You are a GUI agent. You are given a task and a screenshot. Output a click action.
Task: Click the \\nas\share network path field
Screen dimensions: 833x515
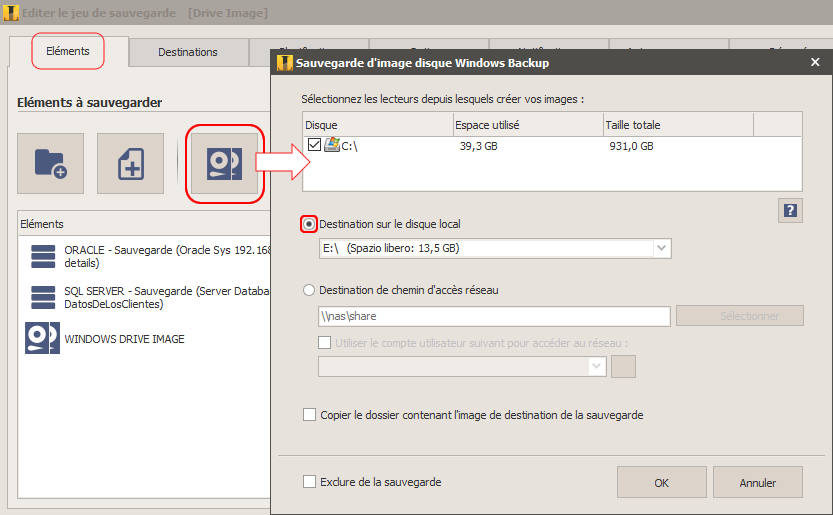pos(494,316)
